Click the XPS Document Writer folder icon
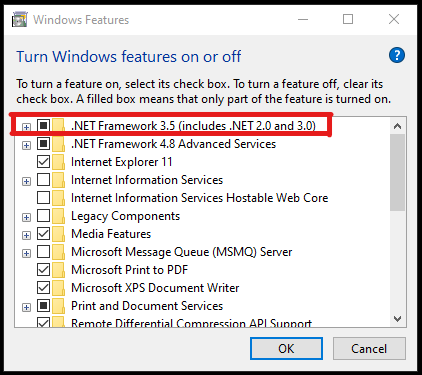422x375 pixels. pyautogui.click(x=58, y=288)
